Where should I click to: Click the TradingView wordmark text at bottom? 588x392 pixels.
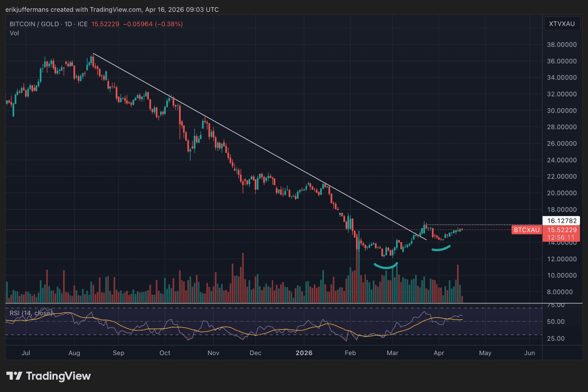(x=58, y=376)
